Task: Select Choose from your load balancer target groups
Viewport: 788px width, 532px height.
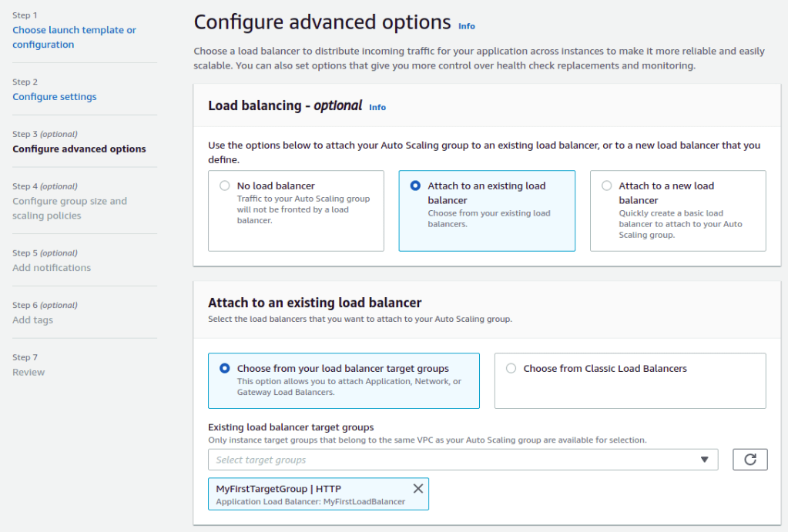Action: pos(225,369)
